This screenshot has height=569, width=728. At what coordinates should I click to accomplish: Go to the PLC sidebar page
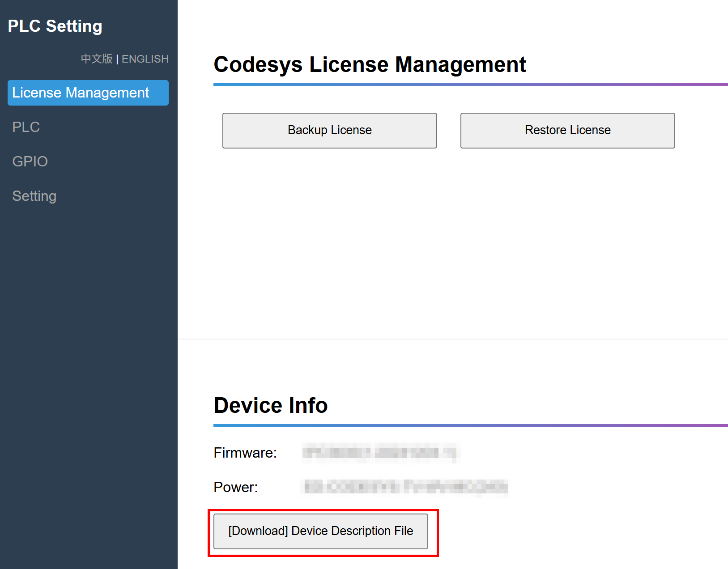click(x=26, y=127)
